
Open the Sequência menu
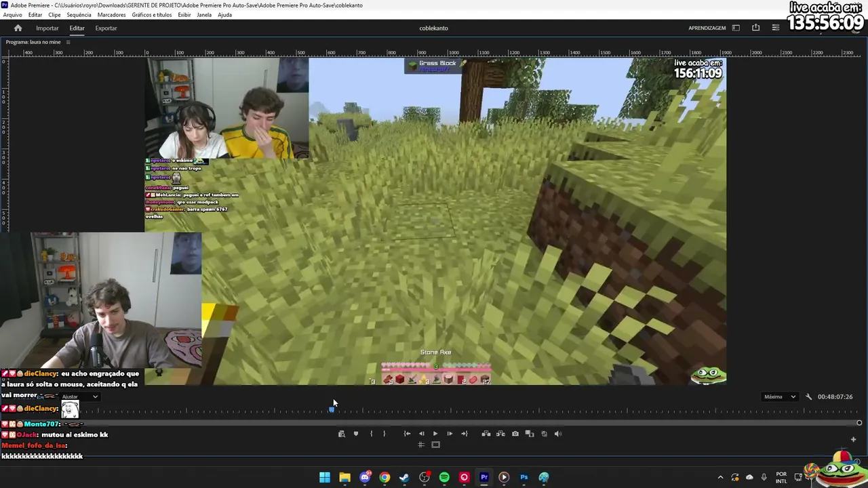pyautogui.click(x=79, y=15)
